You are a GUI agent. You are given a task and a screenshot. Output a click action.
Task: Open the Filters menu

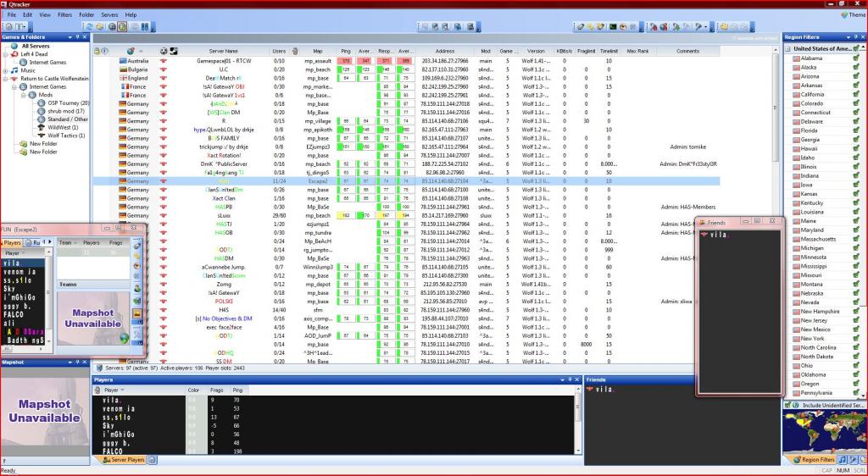pyautogui.click(x=64, y=15)
